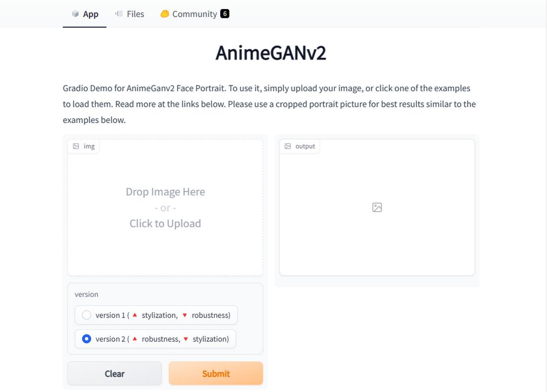Viewport: 547px width, 392px height.
Task: Click the yellow Community hands icon
Action: pyautogui.click(x=165, y=14)
